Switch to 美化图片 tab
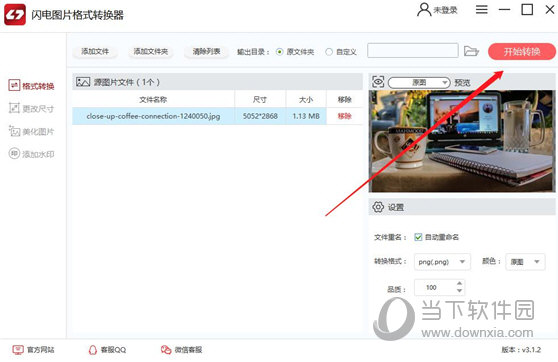This screenshot has height=362, width=558. click(31, 131)
